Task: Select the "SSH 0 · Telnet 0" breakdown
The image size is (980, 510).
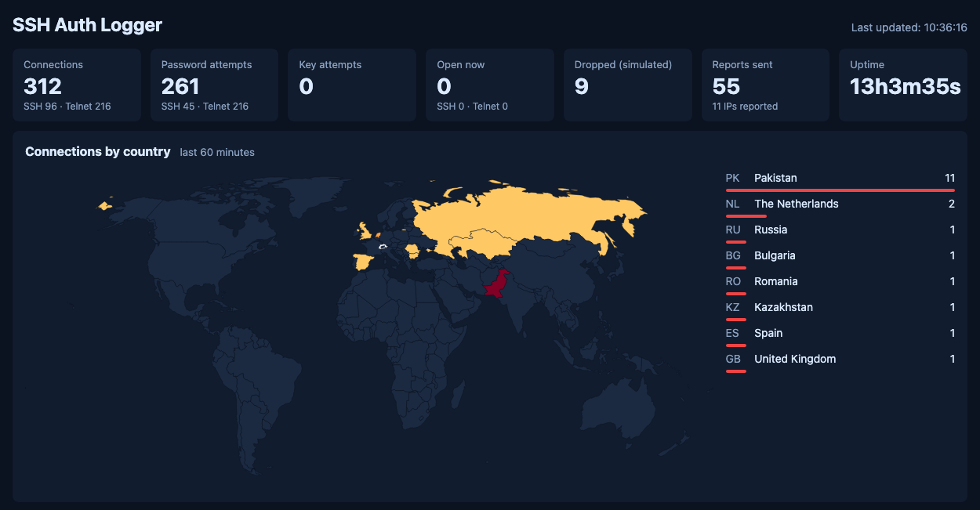Action: click(472, 107)
